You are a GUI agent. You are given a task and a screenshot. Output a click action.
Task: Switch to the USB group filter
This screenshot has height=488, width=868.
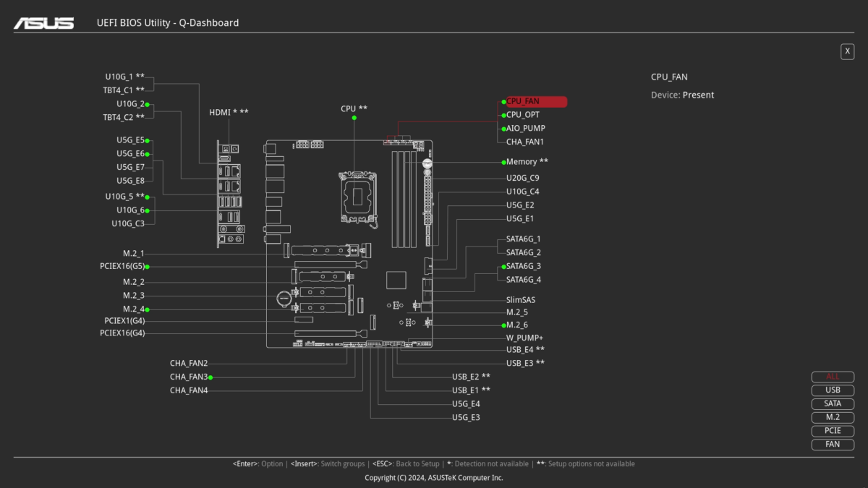pyautogui.click(x=833, y=390)
